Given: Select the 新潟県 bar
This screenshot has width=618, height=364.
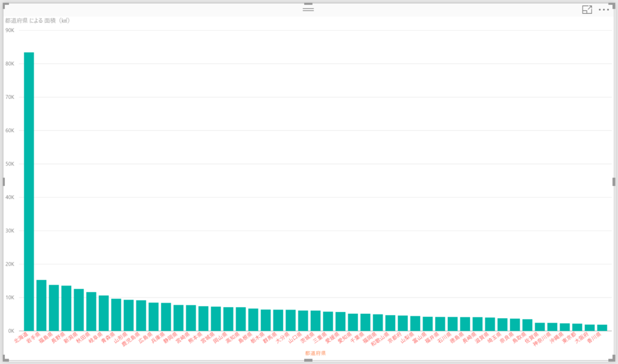Looking at the screenshot, I should tap(79, 310).
